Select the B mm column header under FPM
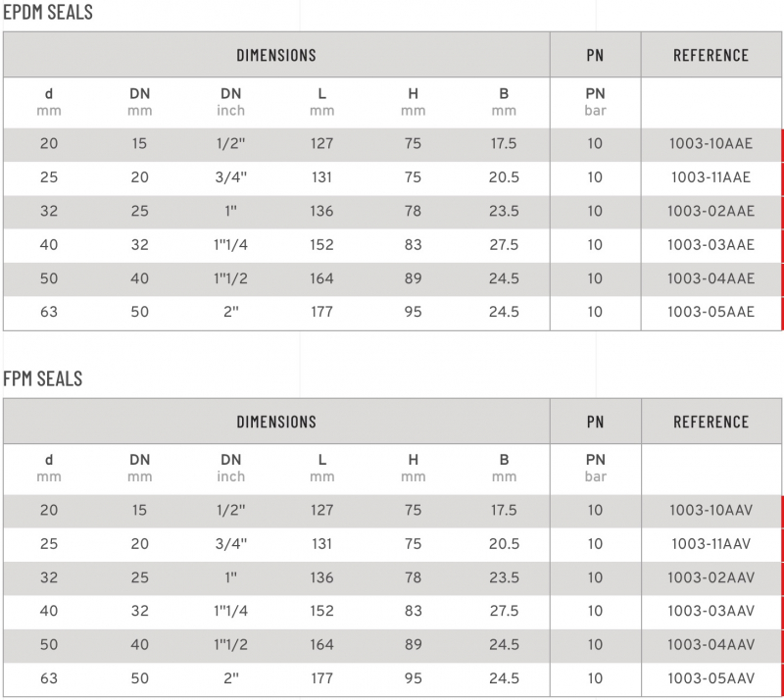This screenshot has width=784, height=700. click(504, 468)
